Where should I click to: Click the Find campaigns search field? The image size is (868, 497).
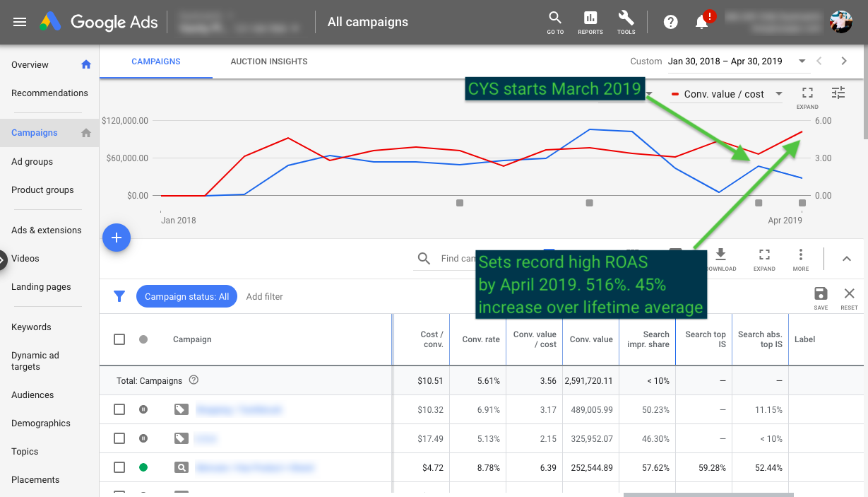(459, 259)
